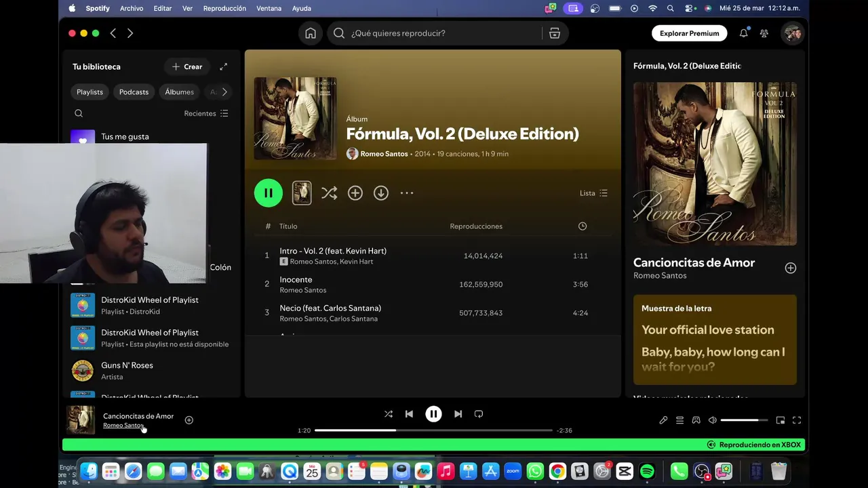Filter library by Playlists
This screenshot has height=488, width=868.
(90, 92)
